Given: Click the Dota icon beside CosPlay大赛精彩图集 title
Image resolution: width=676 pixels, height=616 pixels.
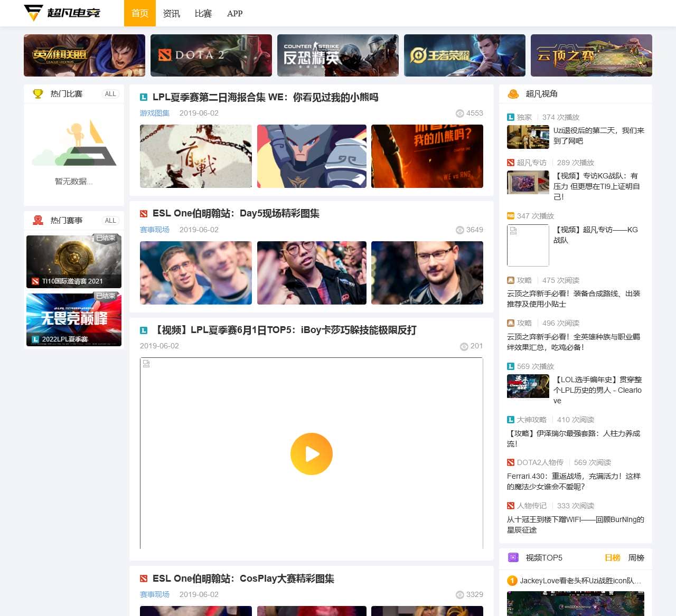Looking at the screenshot, I should pos(144,579).
